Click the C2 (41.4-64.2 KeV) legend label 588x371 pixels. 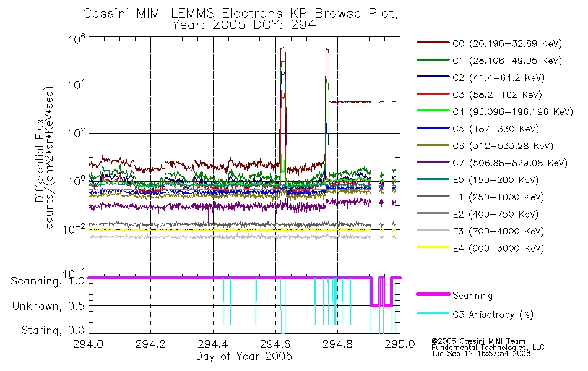498,78
